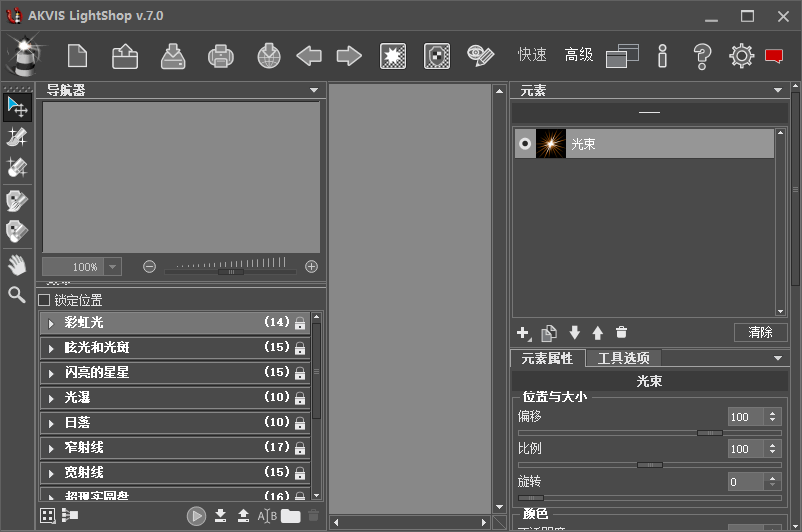The height and width of the screenshot is (532, 802).
Task: Select the Zoom magnifier tool
Action: pos(17,295)
